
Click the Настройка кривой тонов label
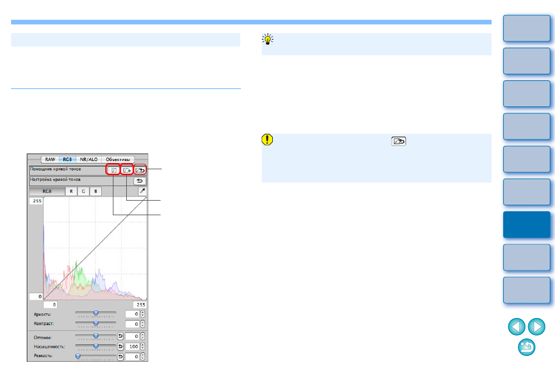point(55,180)
